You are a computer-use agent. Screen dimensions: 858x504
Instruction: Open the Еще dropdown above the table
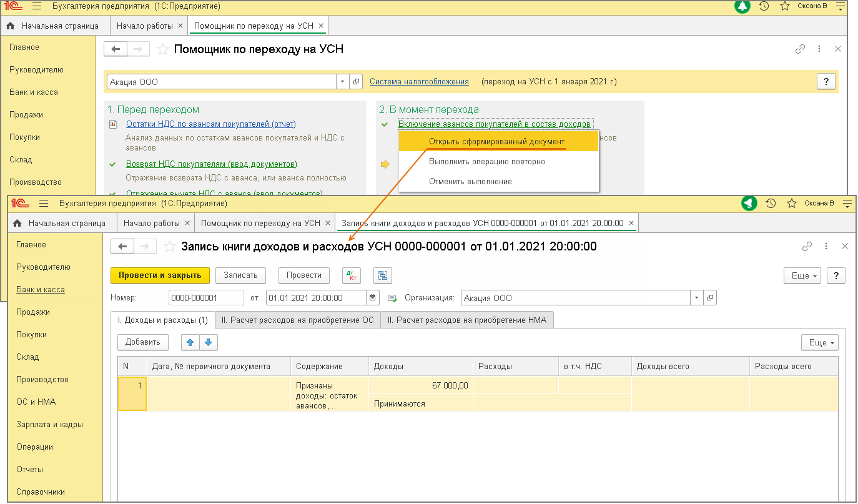(820, 342)
